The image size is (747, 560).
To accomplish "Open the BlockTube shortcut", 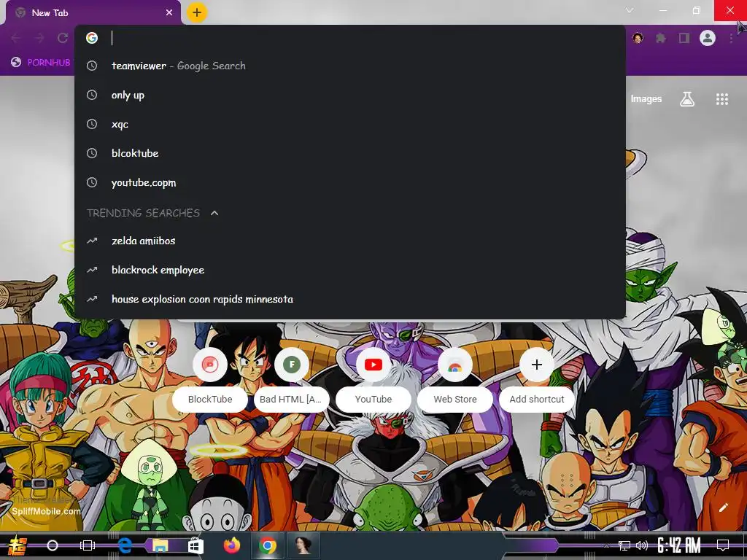I will [210, 381].
